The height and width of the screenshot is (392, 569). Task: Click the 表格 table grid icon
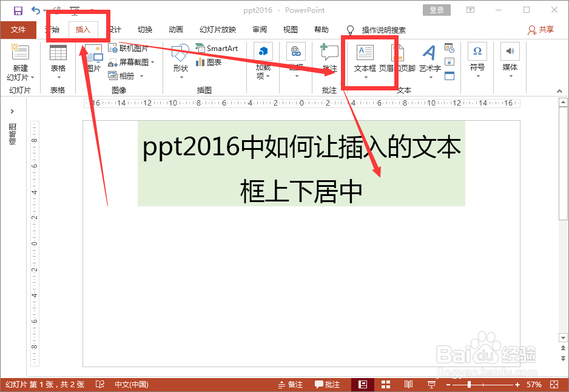tap(58, 53)
